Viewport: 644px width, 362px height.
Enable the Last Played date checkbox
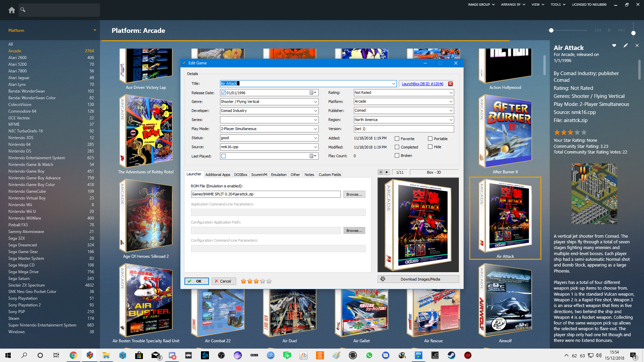pyautogui.click(x=224, y=156)
